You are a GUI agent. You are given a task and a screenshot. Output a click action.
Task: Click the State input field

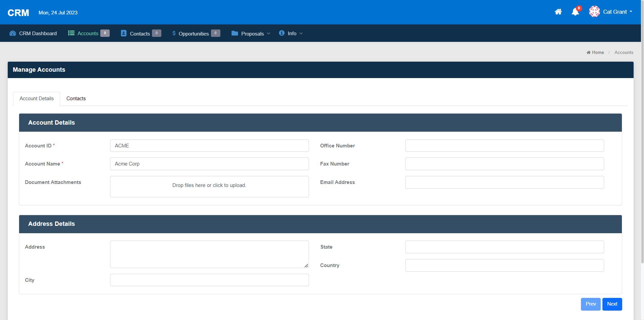pos(504,247)
